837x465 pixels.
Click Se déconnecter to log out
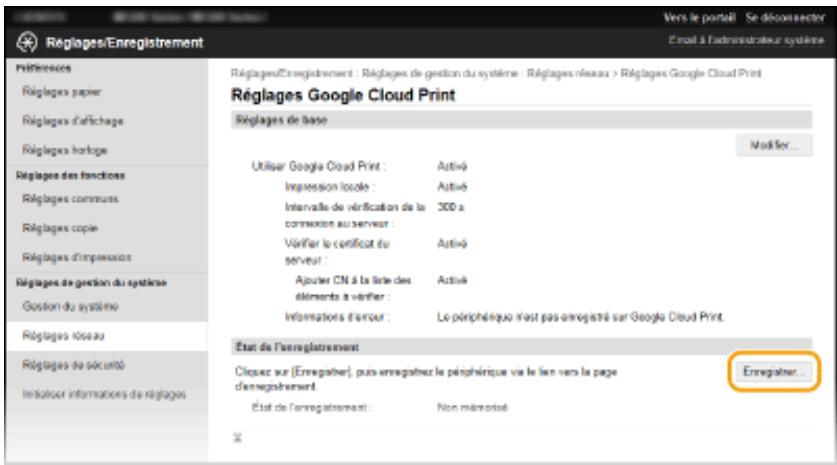click(785, 18)
